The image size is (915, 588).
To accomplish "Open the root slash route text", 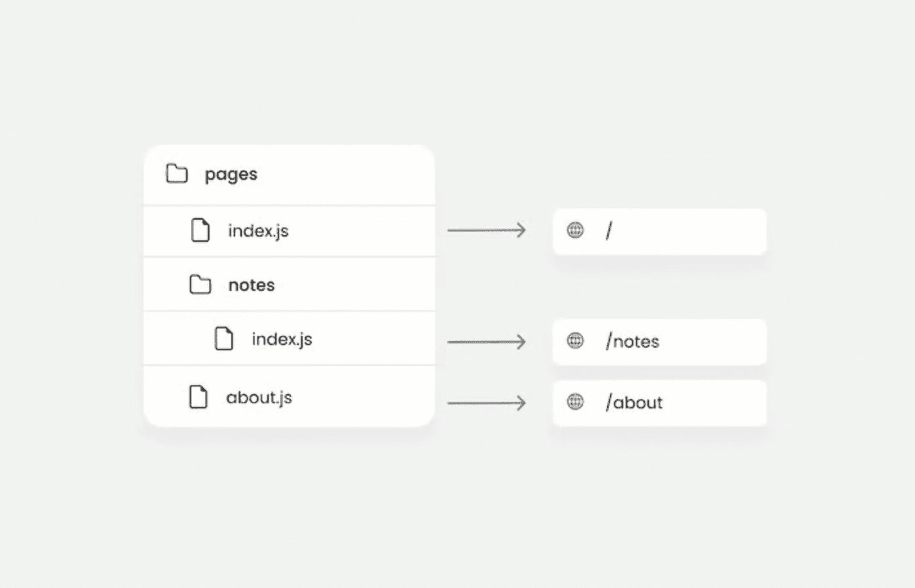I will [x=609, y=231].
